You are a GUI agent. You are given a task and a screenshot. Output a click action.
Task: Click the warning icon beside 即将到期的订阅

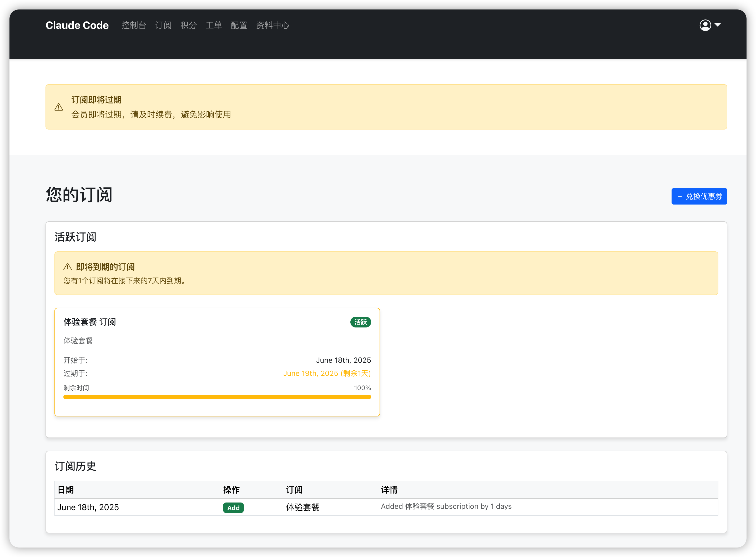point(67,267)
